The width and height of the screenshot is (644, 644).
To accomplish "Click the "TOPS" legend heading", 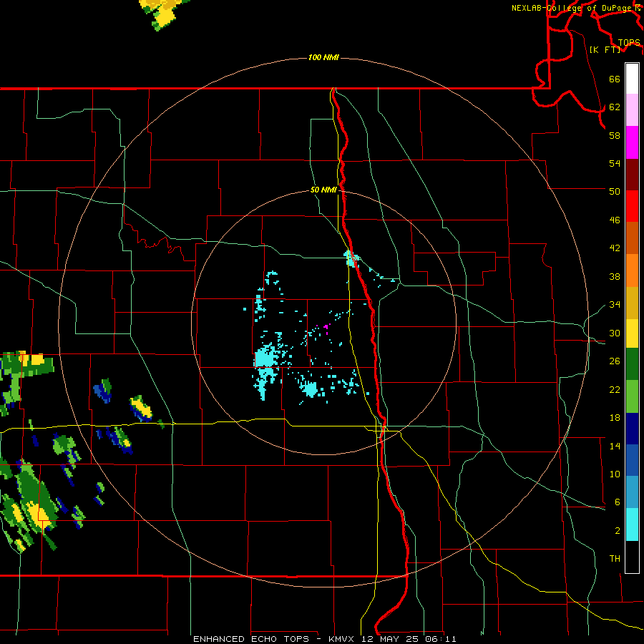I will pyautogui.click(x=629, y=42).
